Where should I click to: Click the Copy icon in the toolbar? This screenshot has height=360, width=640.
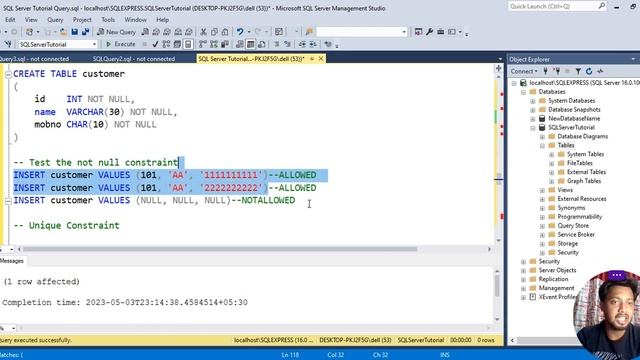(x=214, y=32)
